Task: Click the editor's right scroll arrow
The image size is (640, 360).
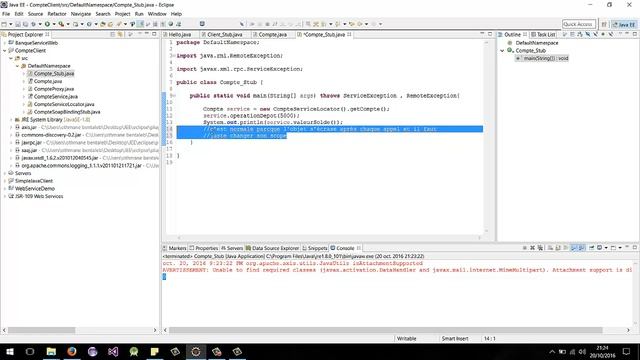Action: [x=480, y=238]
